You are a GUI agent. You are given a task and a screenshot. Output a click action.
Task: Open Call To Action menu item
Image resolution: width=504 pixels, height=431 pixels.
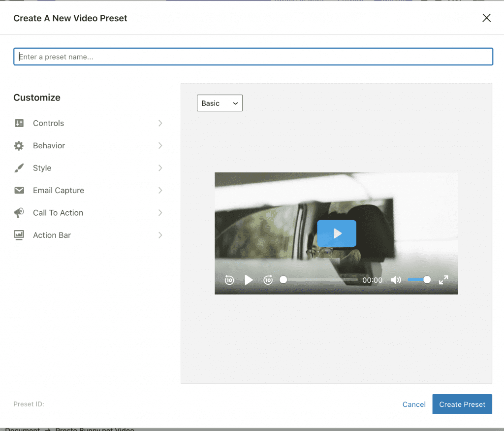click(x=89, y=213)
